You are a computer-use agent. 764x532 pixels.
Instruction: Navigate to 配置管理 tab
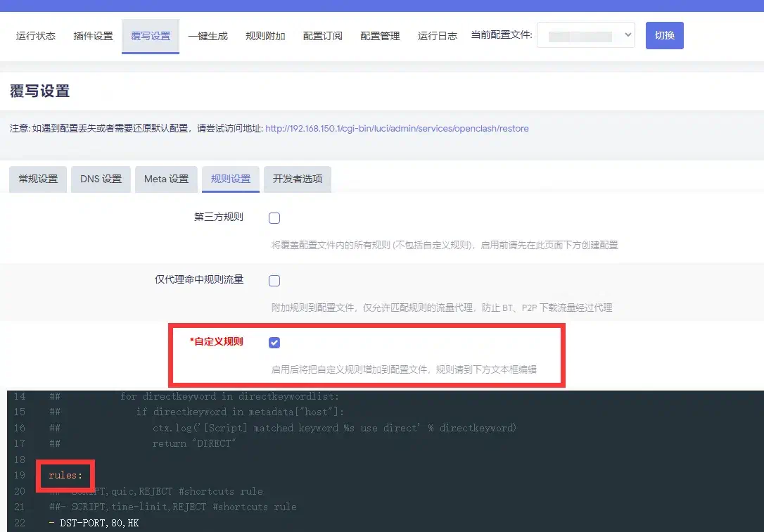pyautogui.click(x=380, y=36)
